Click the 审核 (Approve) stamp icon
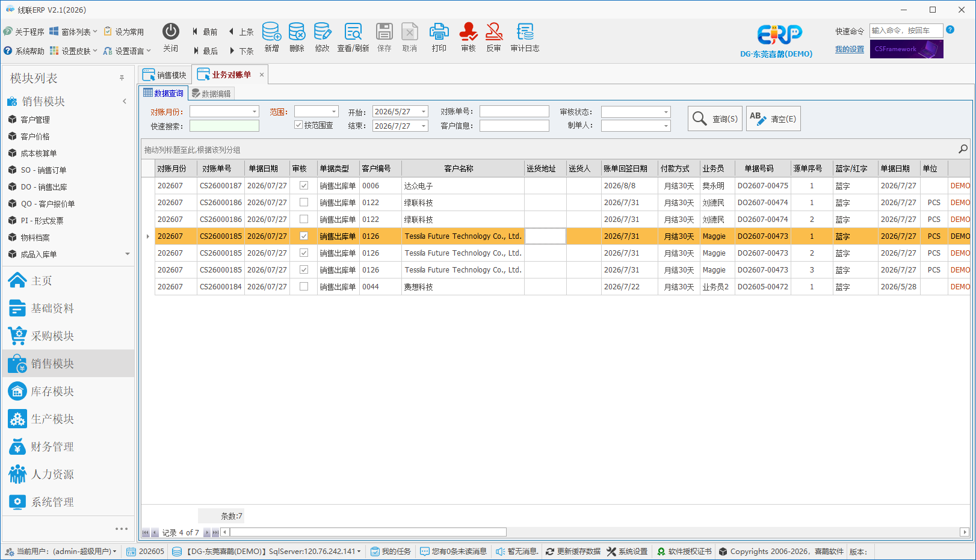Image resolution: width=976 pixels, height=560 pixels. click(468, 37)
